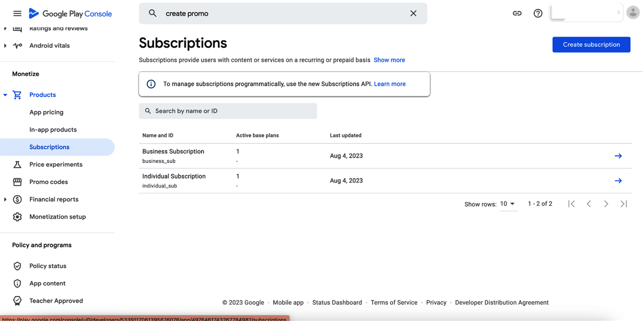Click the Show more link
Viewport: 644px width, 321px height.
(389, 60)
